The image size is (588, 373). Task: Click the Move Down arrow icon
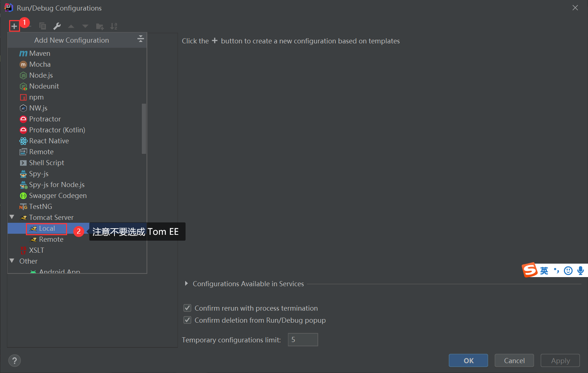pos(85,26)
